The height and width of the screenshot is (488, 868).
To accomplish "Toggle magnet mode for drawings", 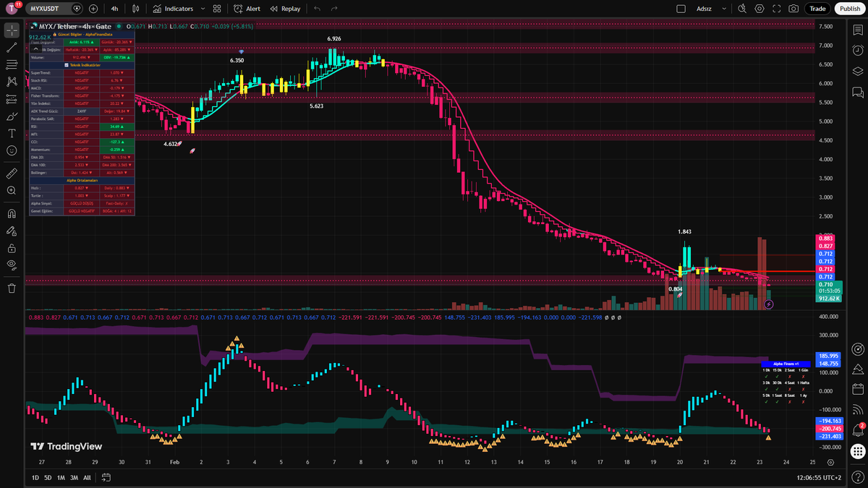I will pos(12,213).
